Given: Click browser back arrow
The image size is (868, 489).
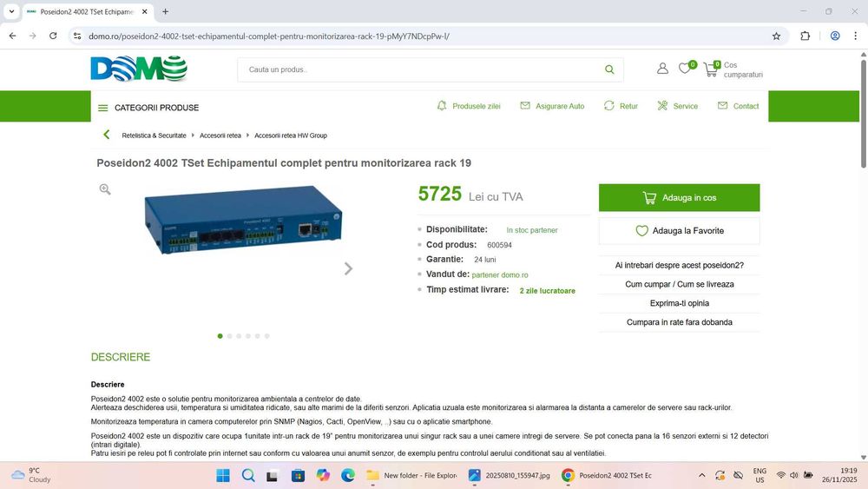Looking at the screenshot, I should (x=12, y=36).
